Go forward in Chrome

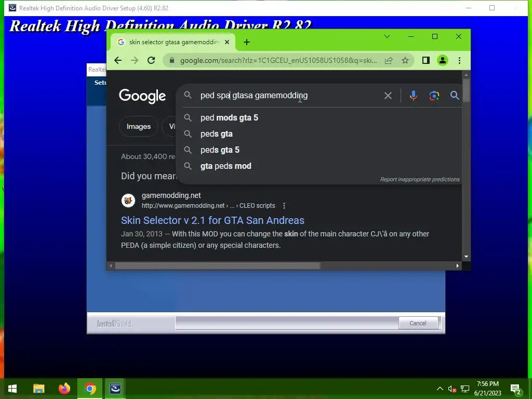(x=135, y=60)
